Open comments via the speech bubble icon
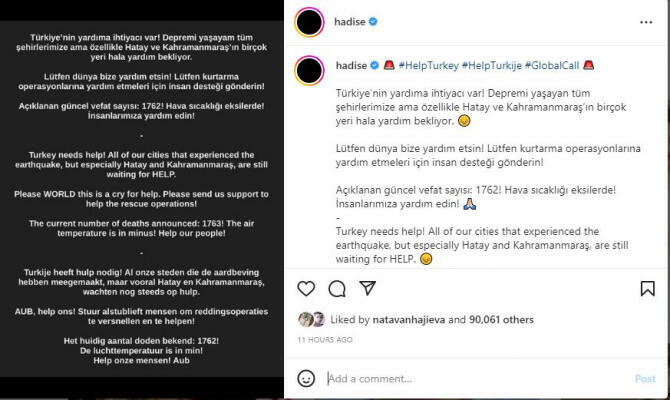The width and height of the screenshot is (670, 400). (x=337, y=288)
